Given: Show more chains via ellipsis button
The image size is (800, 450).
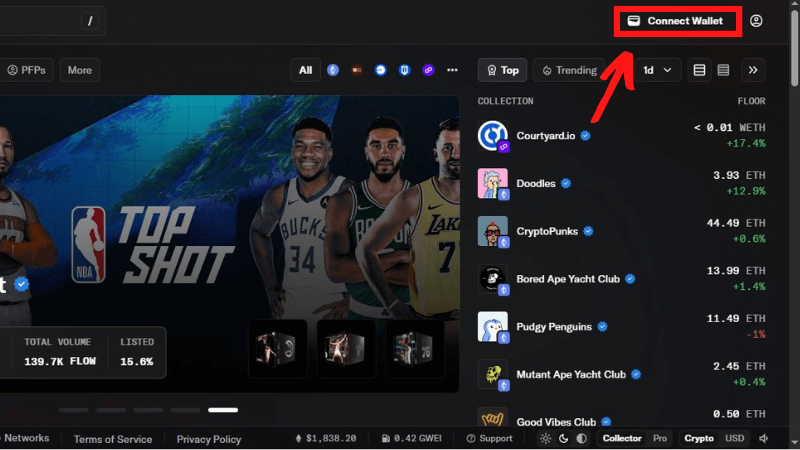Looking at the screenshot, I should click(452, 70).
